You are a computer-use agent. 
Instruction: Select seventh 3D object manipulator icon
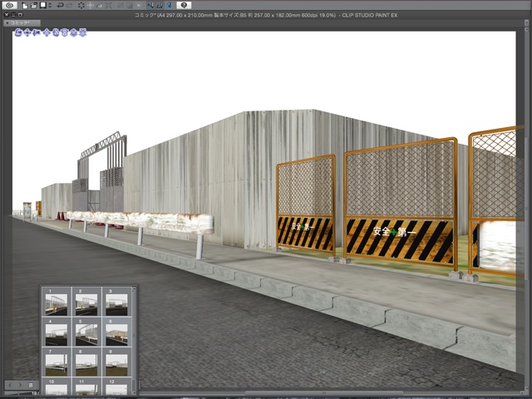click(x=74, y=32)
